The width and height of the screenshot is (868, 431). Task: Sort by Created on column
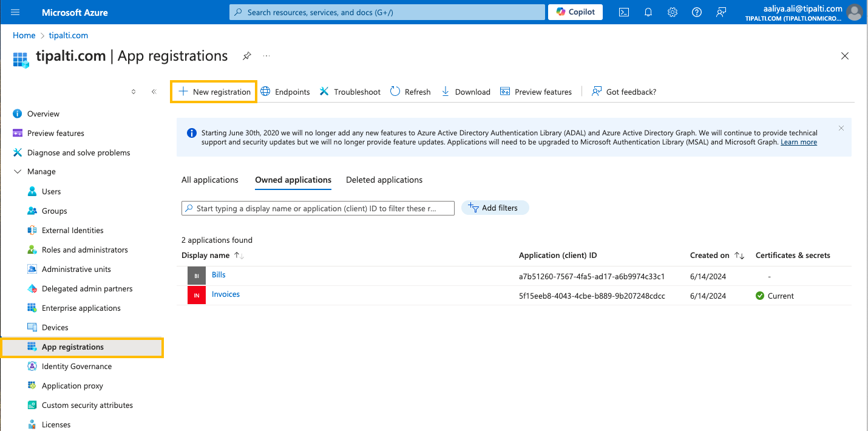click(739, 256)
